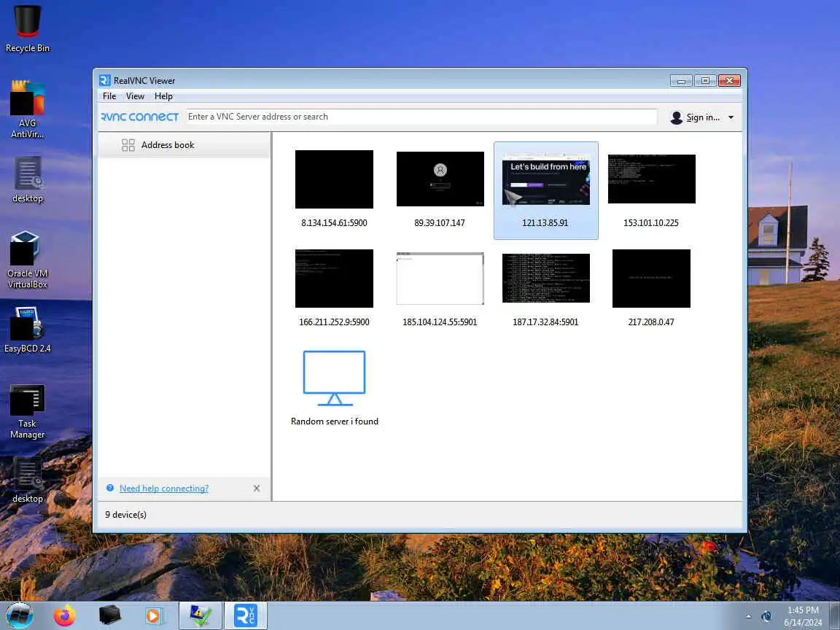Select the 89.39.107.147 connection thumbnail
Screen dimensions: 840x630
(x=440, y=179)
